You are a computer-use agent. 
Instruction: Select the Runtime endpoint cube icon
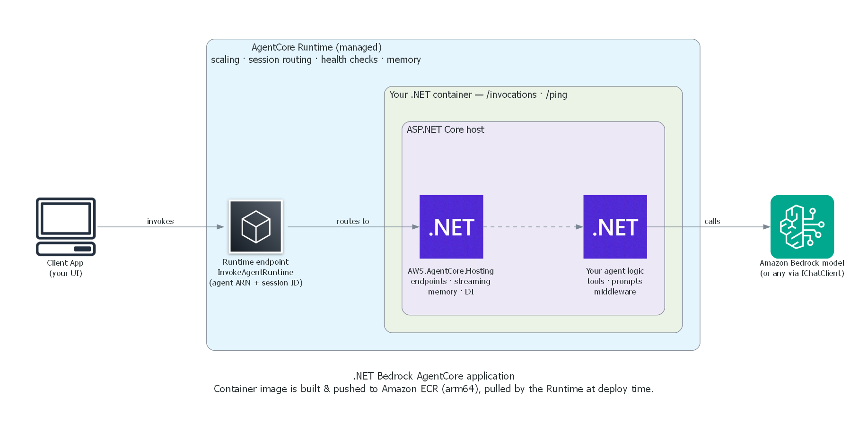pyautogui.click(x=256, y=227)
